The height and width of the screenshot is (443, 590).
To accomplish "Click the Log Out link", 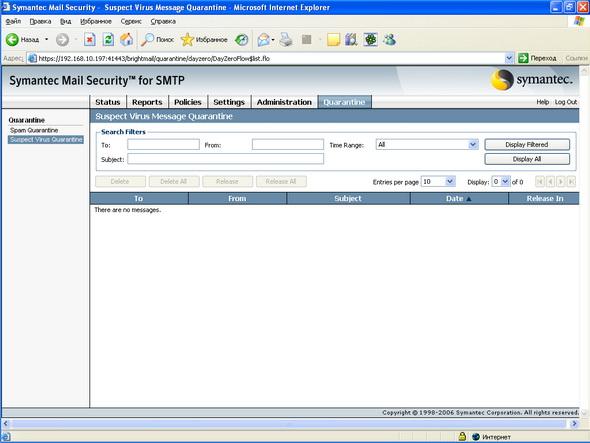I will [x=566, y=102].
